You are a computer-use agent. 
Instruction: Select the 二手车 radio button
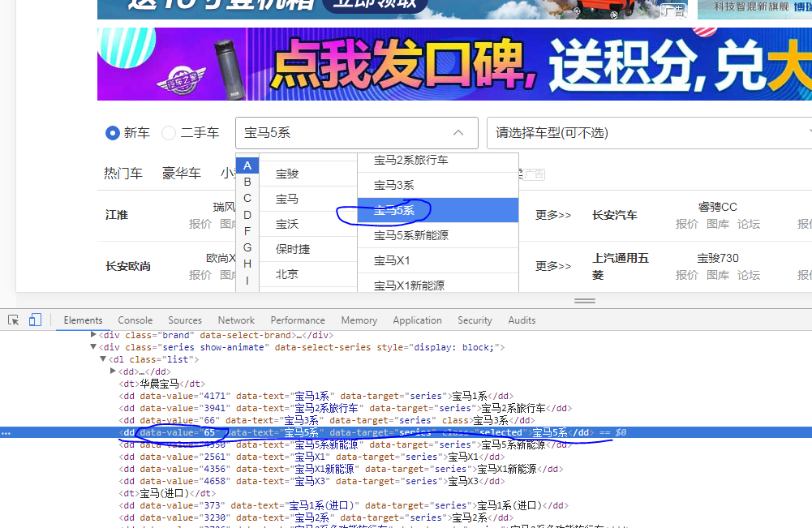point(168,133)
